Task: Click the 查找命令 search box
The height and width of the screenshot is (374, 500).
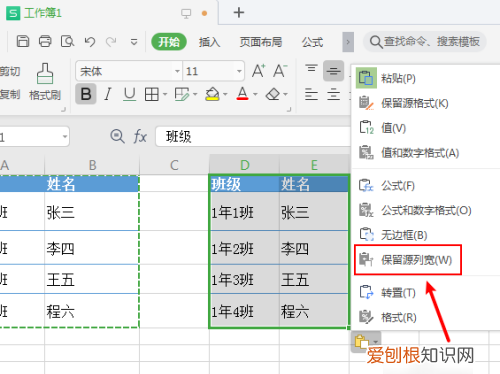Action: [x=425, y=42]
